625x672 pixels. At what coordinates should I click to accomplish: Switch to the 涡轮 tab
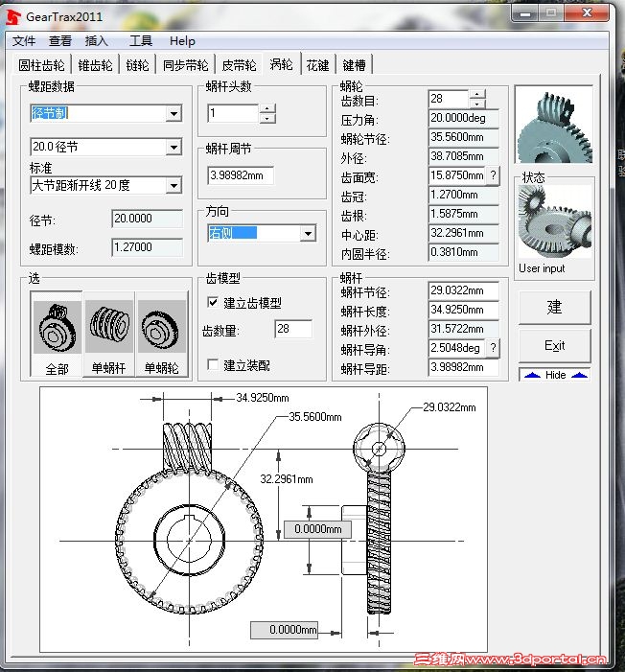tap(282, 65)
